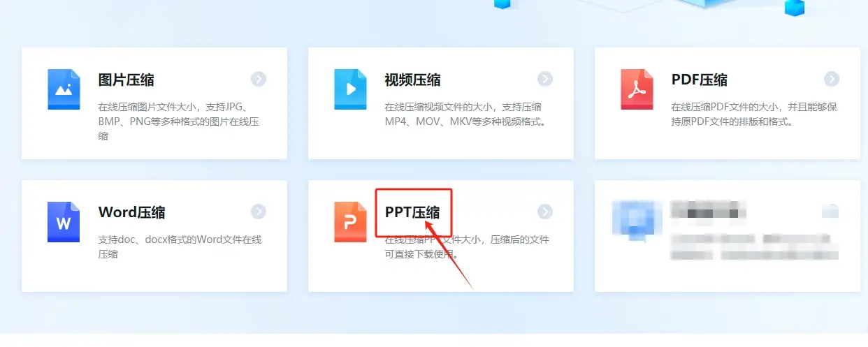The height and width of the screenshot is (347, 868).
Task: Open the PDF压缩 title link
Action: [700, 80]
